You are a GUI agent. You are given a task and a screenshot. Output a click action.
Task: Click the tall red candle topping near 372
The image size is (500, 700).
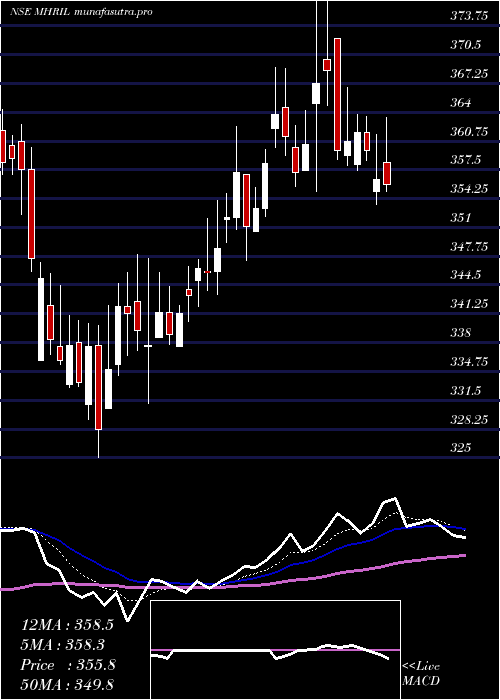pos(338,95)
